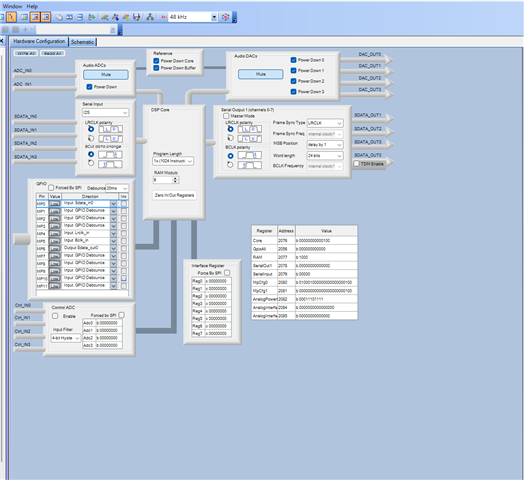This screenshot has height=480, width=524.
Task: Check Control ADC Enable checkbox
Action: coord(55,316)
